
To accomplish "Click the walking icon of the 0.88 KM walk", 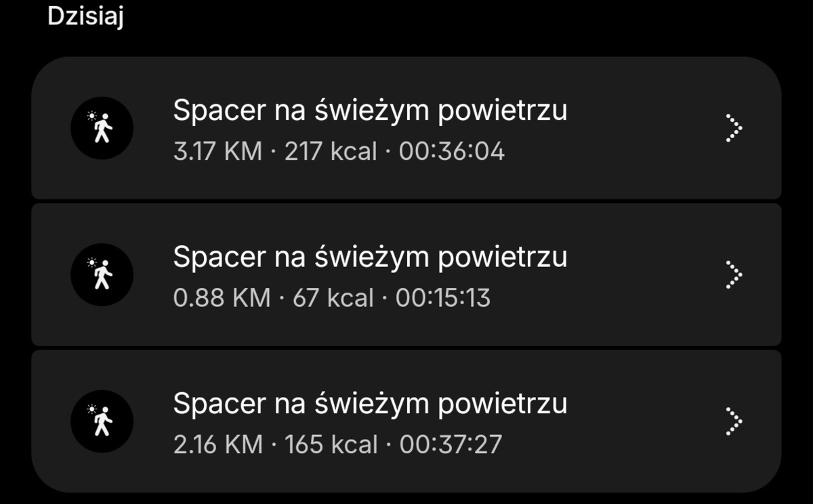I will pos(102,274).
